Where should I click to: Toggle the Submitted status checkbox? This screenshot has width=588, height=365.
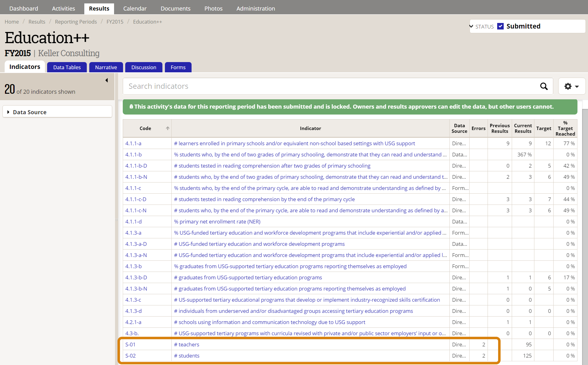(x=500, y=26)
